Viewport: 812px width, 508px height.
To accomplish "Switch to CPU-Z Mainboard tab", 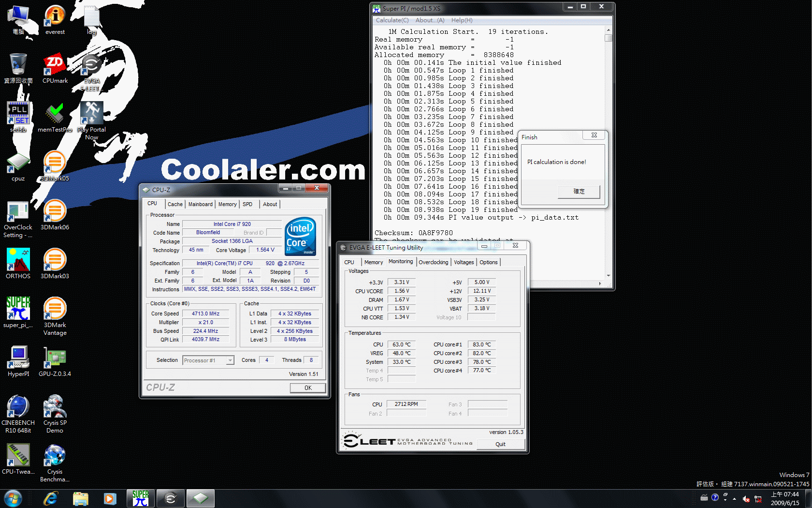I will click(200, 204).
